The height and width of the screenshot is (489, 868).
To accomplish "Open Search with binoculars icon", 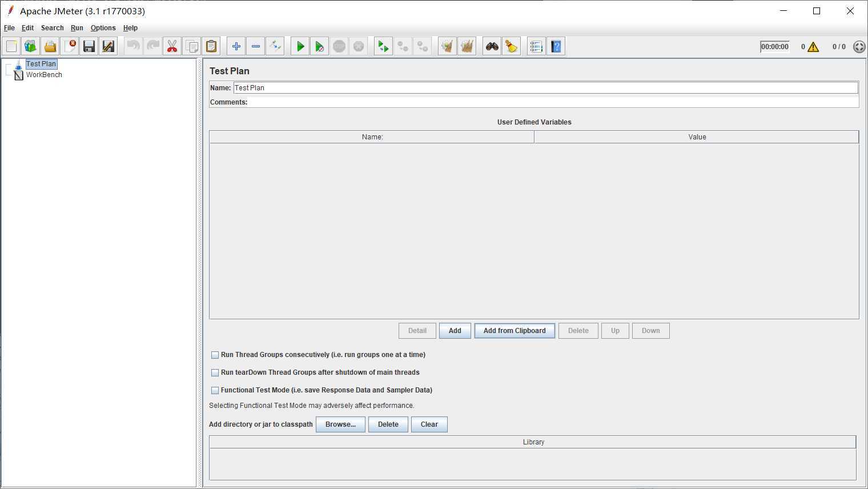I will tap(492, 46).
